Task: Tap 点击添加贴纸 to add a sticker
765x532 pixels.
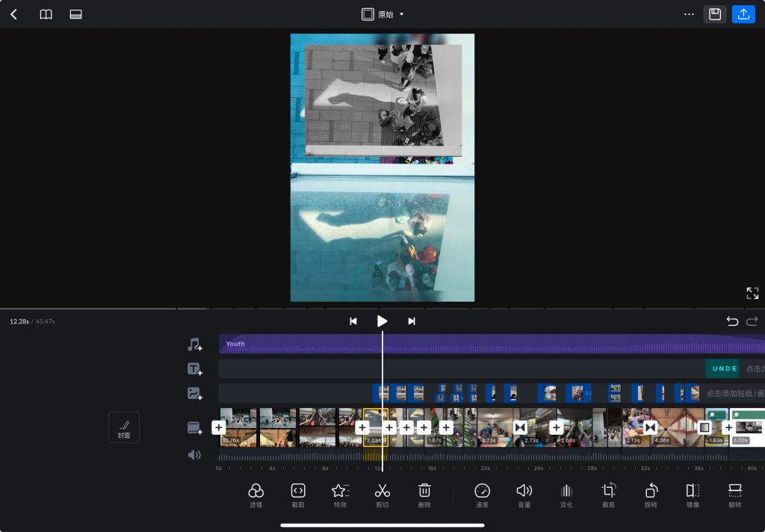Action: (735, 393)
